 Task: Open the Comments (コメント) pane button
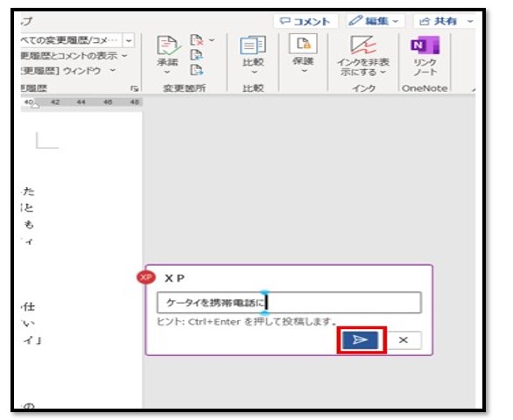(x=306, y=21)
